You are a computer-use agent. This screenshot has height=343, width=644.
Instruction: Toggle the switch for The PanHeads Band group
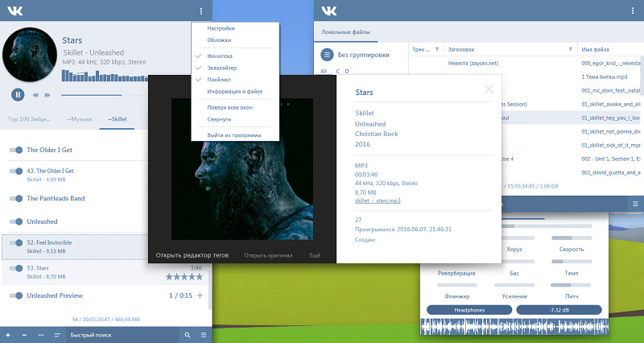[16, 198]
